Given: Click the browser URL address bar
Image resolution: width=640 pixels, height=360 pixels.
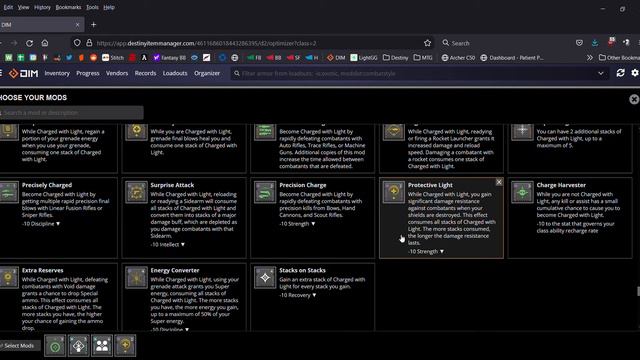Looking at the screenshot, I should [253, 43].
